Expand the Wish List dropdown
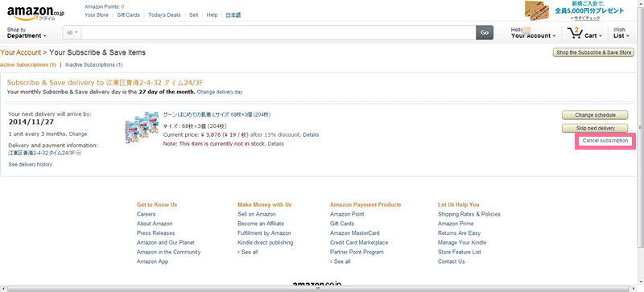This screenshot has height=292, width=644. click(621, 33)
